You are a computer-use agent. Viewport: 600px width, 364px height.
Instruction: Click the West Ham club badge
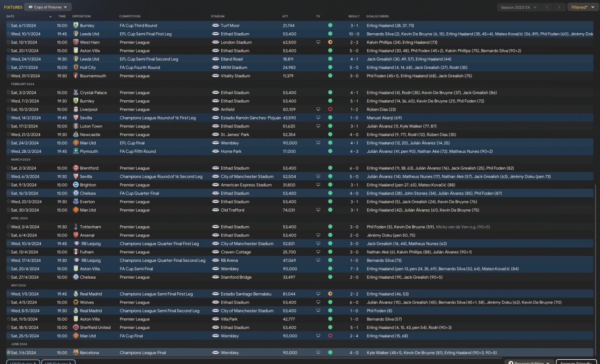pyautogui.click(x=76, y=42)
